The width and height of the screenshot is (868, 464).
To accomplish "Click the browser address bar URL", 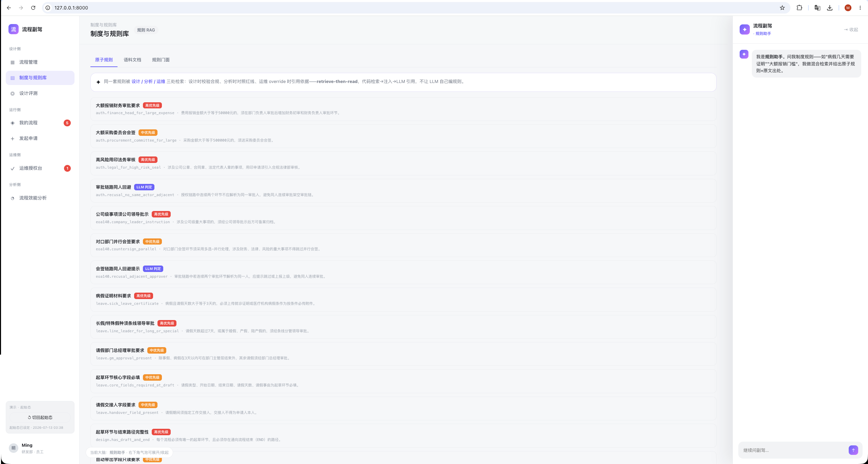I will point(71,8).
